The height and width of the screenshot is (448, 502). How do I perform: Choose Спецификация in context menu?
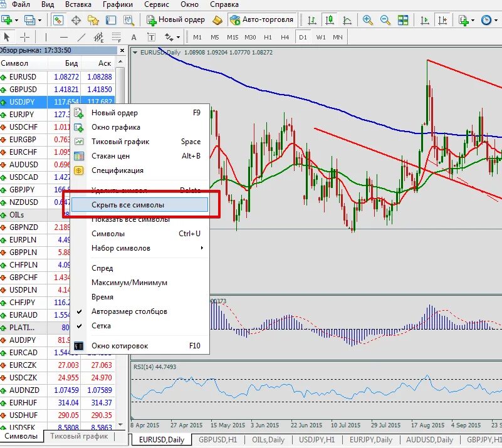pos(140,170)
